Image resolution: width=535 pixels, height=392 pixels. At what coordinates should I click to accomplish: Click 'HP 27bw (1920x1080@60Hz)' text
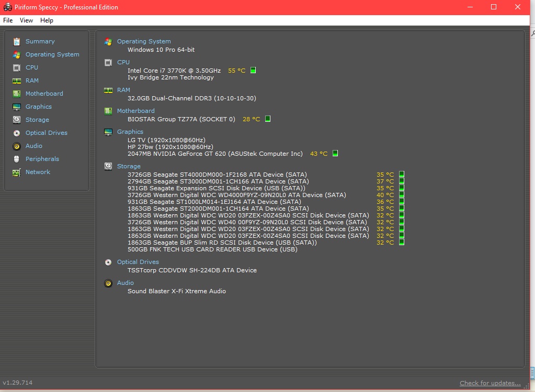(170, 146)
